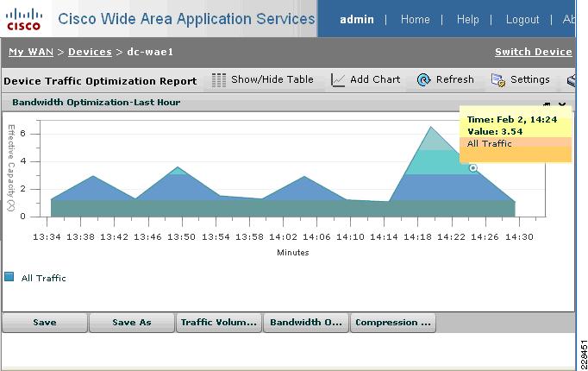Click the Show/Hide Table grid icon
Screen dimensions: 588x371
219,80
